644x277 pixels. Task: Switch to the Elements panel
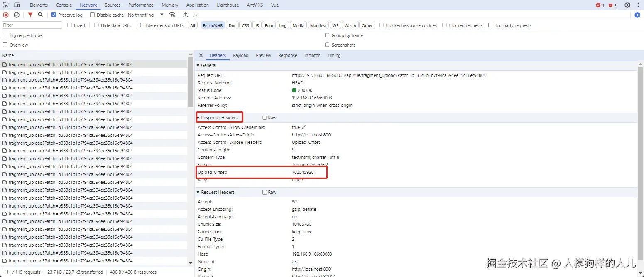tap(39, 5)
